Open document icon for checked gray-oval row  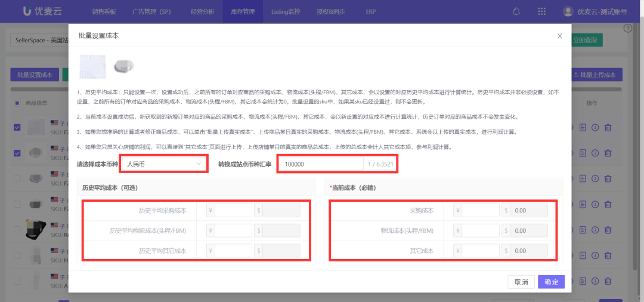(x=583, y=153)
